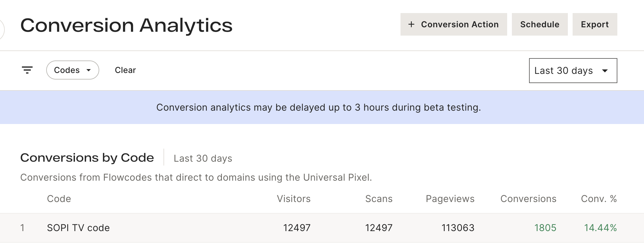
Task: Open the filter lines icon
Action: pyautogui.click(x=27, y=70)
